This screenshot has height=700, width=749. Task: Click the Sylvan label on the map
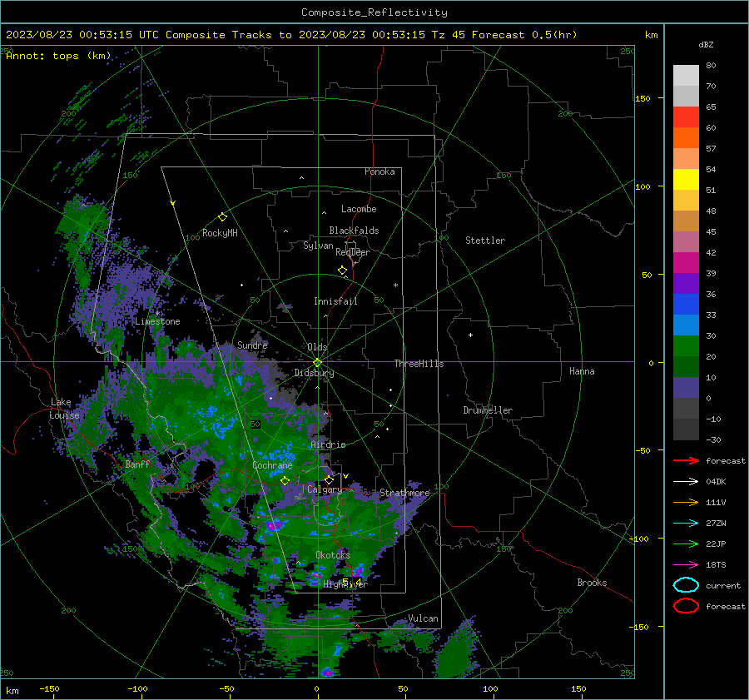click(318, 246)
